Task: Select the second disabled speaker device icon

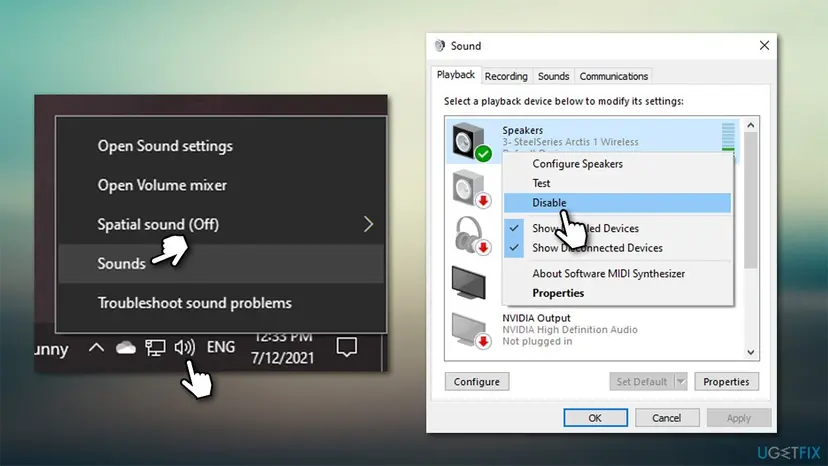Action: click(x=472, y=189)
